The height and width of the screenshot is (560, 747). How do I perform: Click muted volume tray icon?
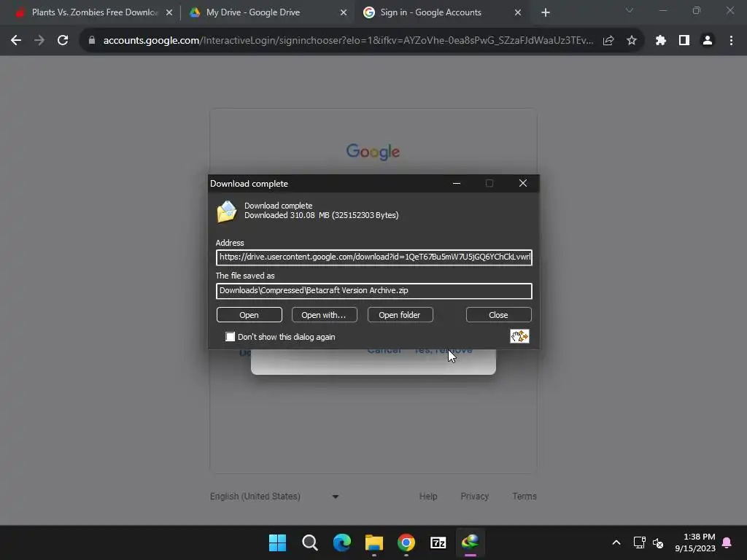coord(659,542)
